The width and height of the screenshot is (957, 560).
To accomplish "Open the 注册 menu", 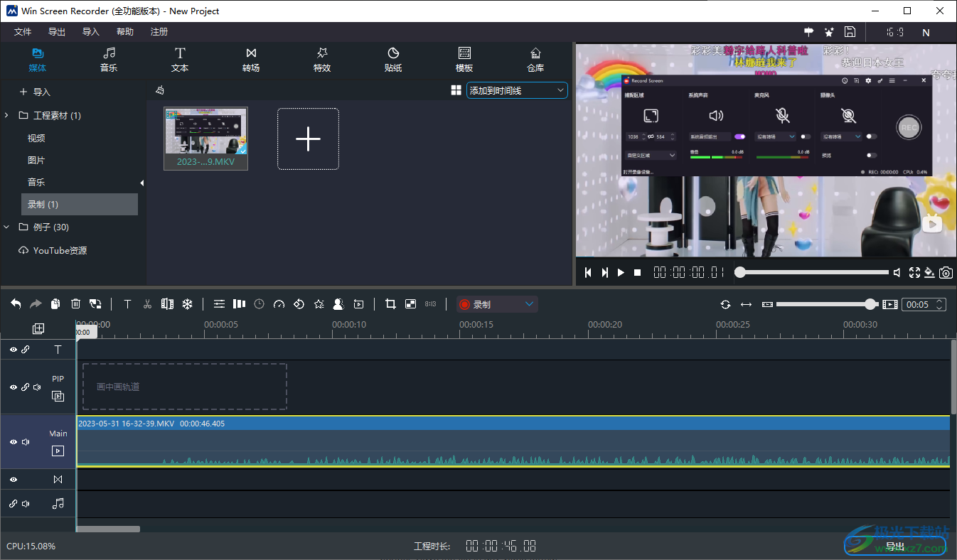I will pyautogui.click(x=159, y=32).
